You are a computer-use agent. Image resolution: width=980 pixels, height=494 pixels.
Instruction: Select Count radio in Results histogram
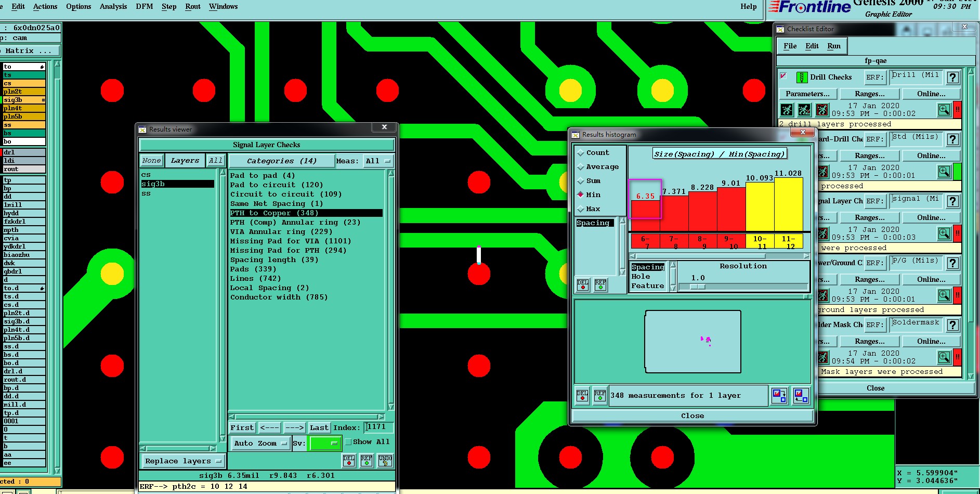point(581,153)
